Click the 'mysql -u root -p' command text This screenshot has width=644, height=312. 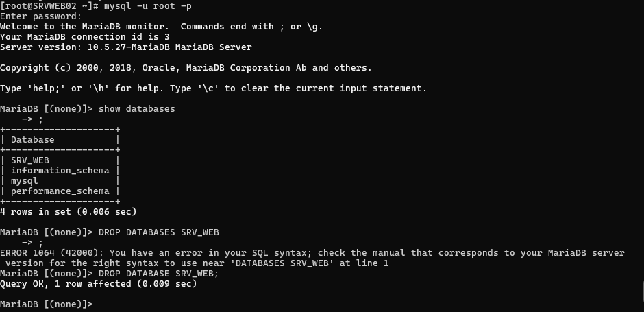point(147,6)
